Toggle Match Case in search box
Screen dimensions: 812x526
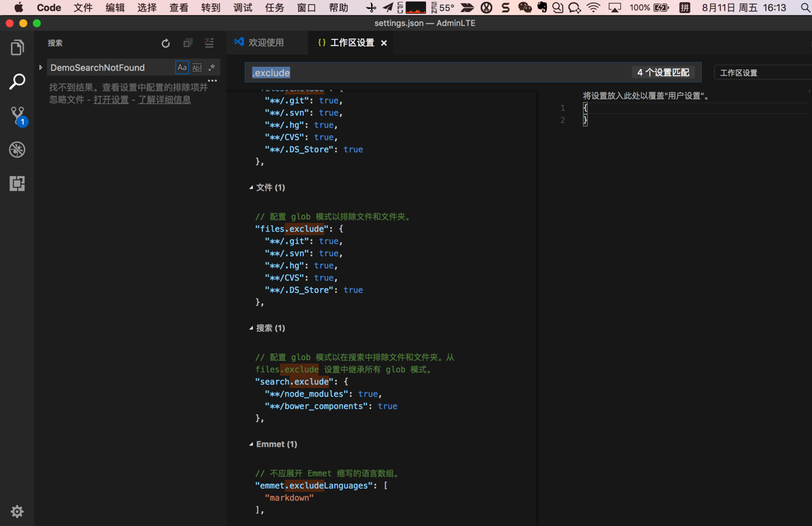(182, 68)
